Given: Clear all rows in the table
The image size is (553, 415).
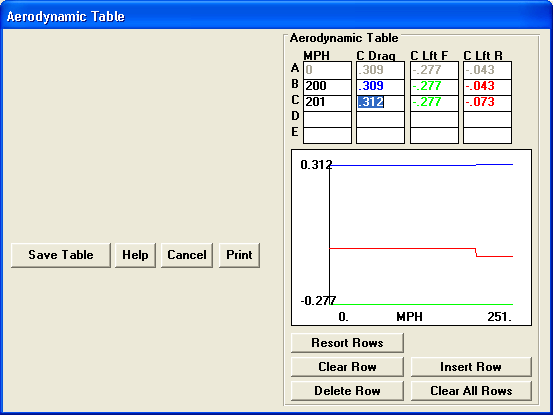Looking at the screenshot, I should pyautogui.click(x=471, y=391).
